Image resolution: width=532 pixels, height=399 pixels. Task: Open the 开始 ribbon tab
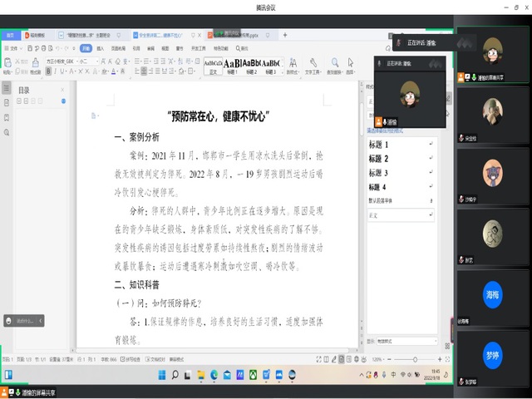tap(84, 48)
